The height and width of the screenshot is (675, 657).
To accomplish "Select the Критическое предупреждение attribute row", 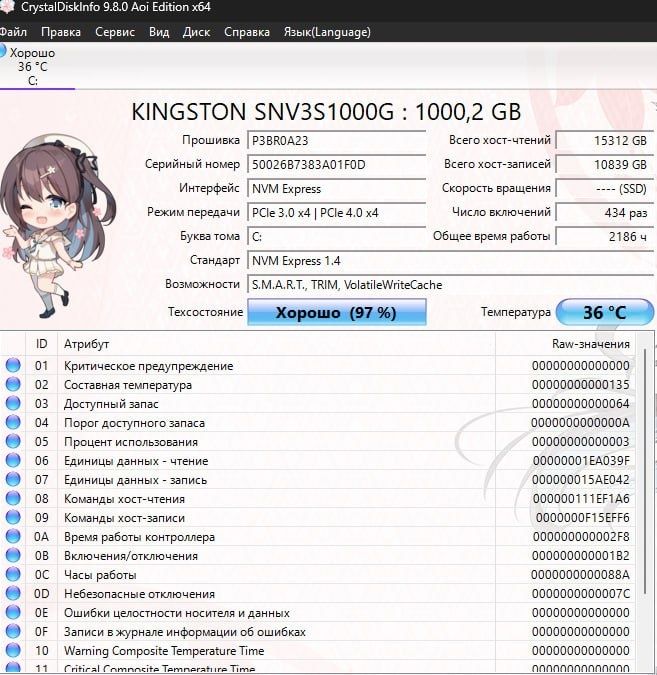I will pyautogui.click(x=318, y=365).
